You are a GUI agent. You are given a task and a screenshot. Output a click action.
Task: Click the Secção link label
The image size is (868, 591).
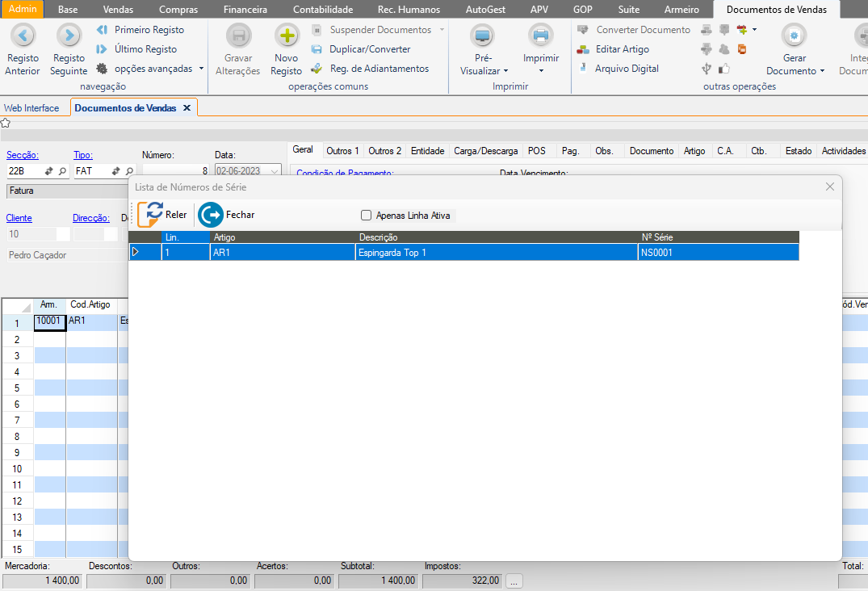click(x=23, y=155)
